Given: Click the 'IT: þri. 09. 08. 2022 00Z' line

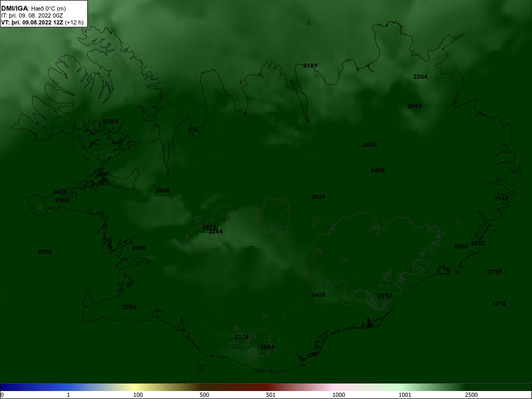Looking at the screenshot, I should (x=32, y=15).
